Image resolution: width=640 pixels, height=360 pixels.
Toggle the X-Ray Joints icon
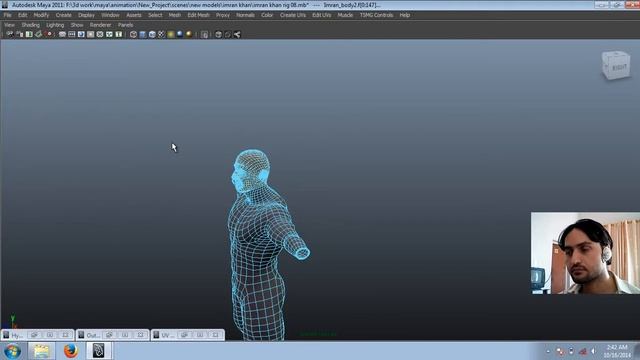pos(237,35)
